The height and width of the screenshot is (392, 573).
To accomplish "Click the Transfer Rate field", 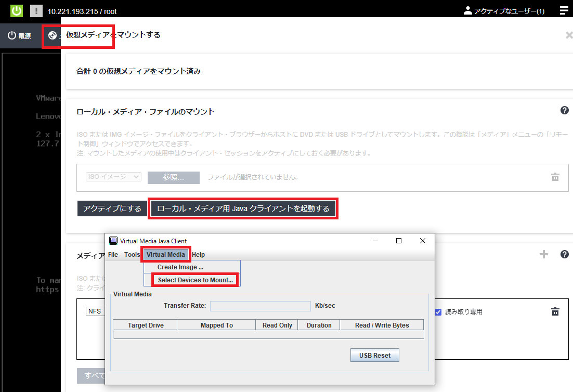I will click(x=261, y=306).
